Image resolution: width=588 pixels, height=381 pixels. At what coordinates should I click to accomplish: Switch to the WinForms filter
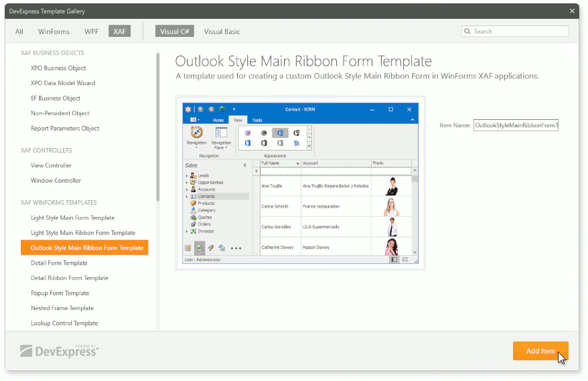[54, 31]
